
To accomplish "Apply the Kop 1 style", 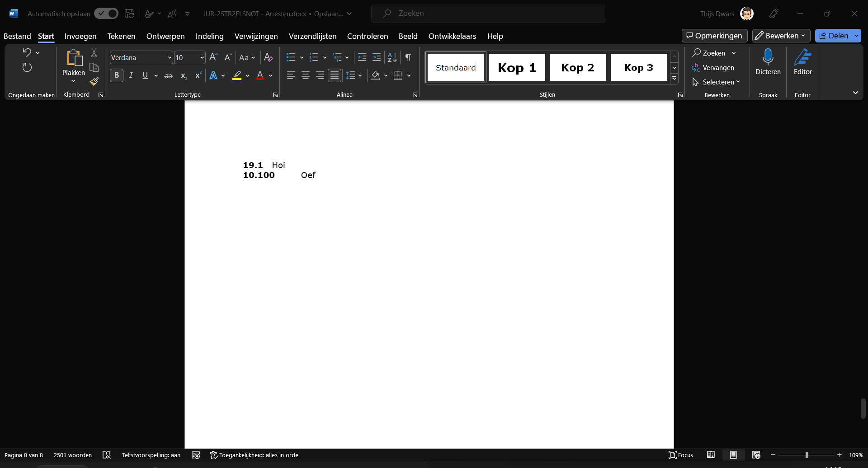I will 517,68.
